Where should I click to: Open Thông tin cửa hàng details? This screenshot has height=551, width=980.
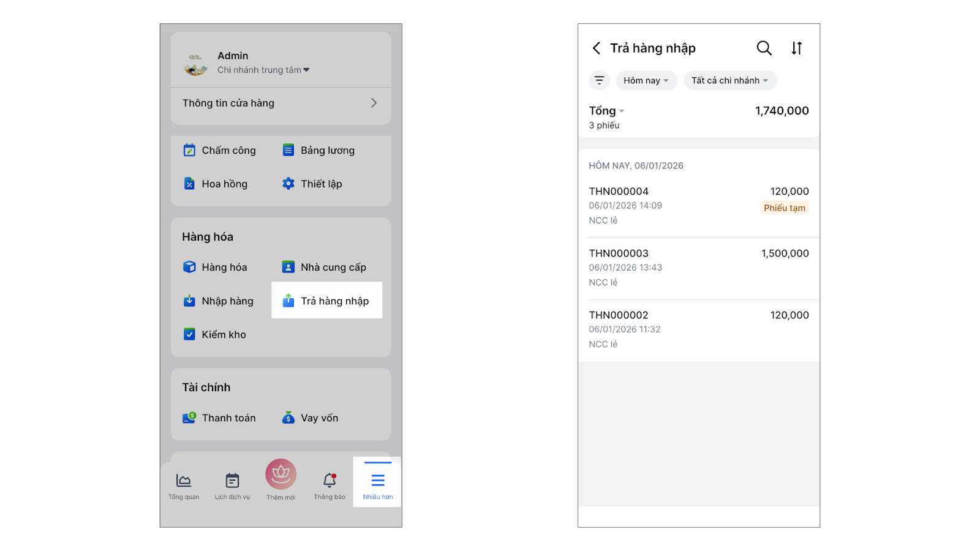click(281, 103)
